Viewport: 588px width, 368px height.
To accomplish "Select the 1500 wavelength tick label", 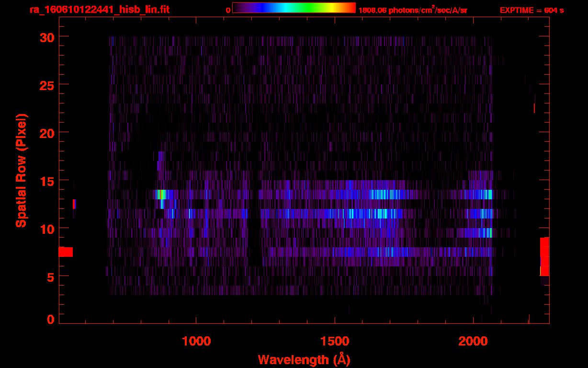I will pos(334,341).
